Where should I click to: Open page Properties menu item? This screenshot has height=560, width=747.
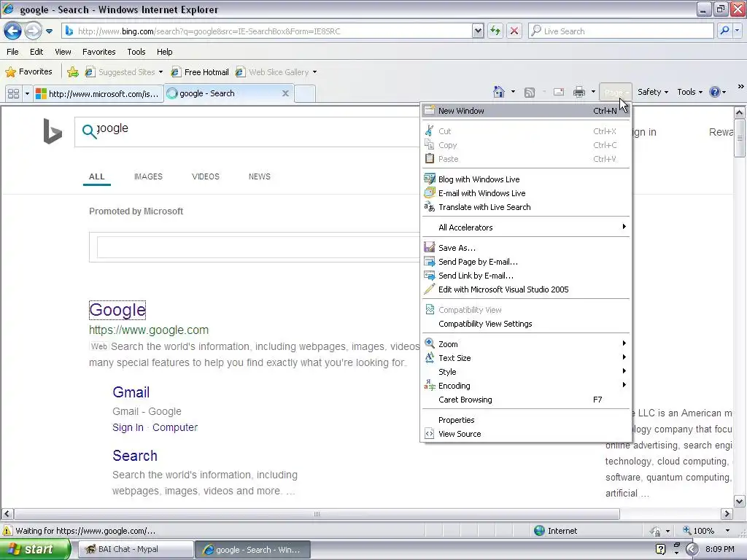[x=525, y=421]
